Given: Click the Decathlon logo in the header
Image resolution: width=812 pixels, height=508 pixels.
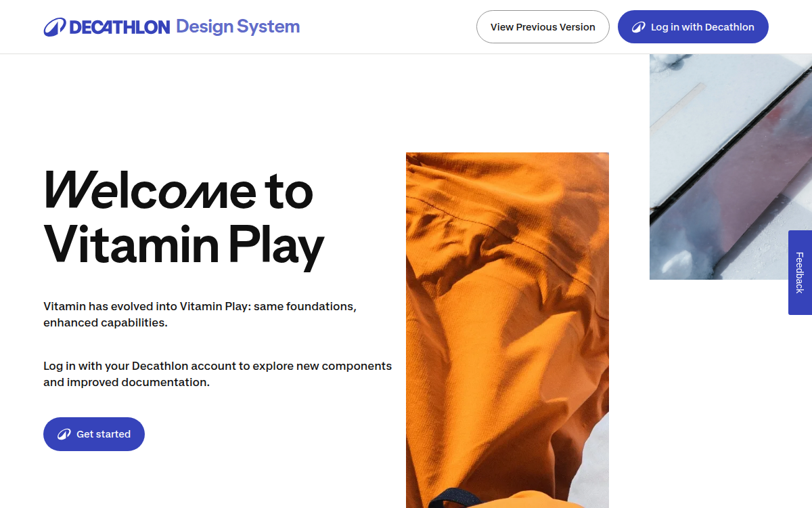Looking at the screenshot, I should [x=106, y=27].
